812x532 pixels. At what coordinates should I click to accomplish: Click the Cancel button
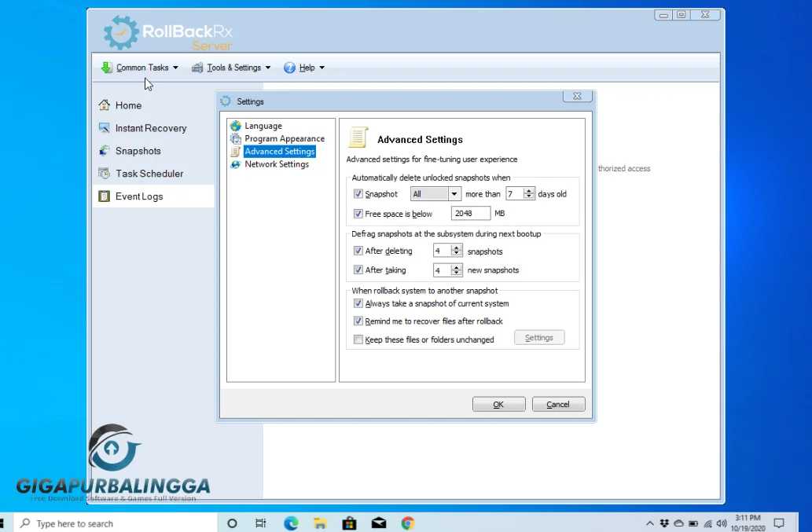click(558, 404)
